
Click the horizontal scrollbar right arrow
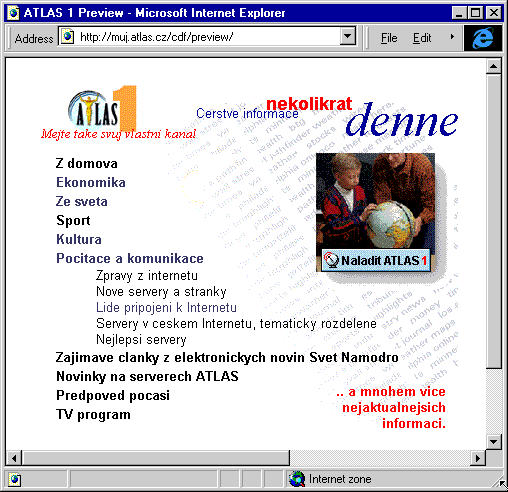click(x=478, y=458)
